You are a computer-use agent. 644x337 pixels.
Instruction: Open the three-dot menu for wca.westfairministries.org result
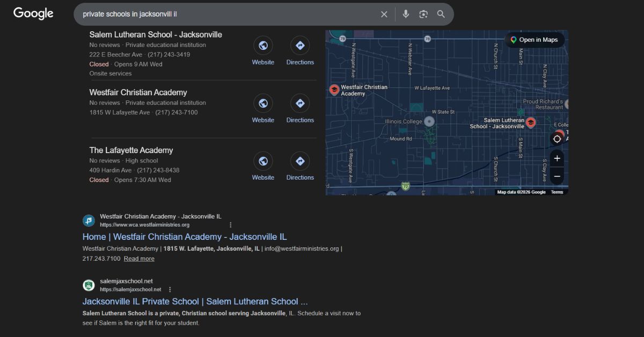pos(230,225)
